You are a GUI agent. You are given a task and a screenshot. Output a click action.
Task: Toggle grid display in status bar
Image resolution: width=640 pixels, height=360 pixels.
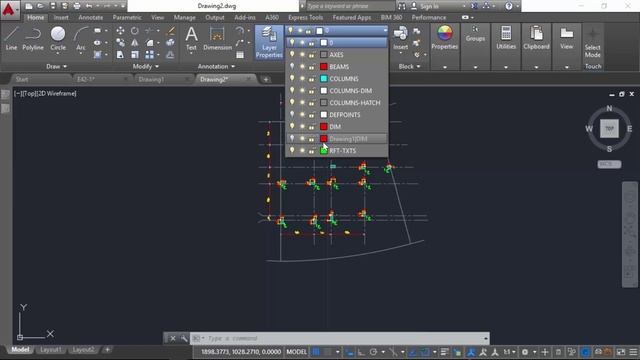(316, 352)
